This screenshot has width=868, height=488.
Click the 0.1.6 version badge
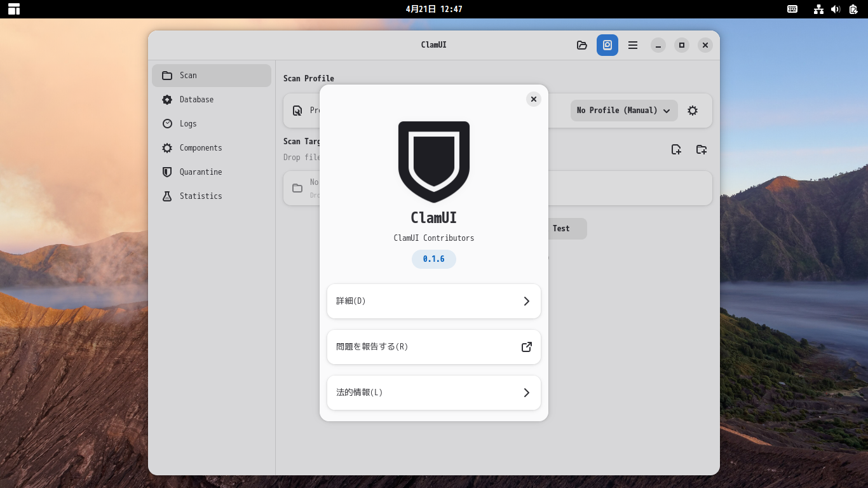click(434, 259)
